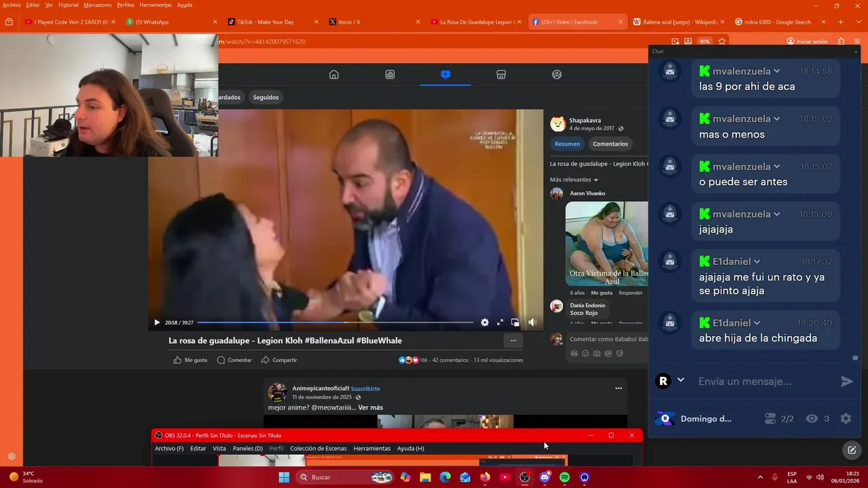Open OBS Herramientas menu

pyautogui.click(x=372, y=448)
